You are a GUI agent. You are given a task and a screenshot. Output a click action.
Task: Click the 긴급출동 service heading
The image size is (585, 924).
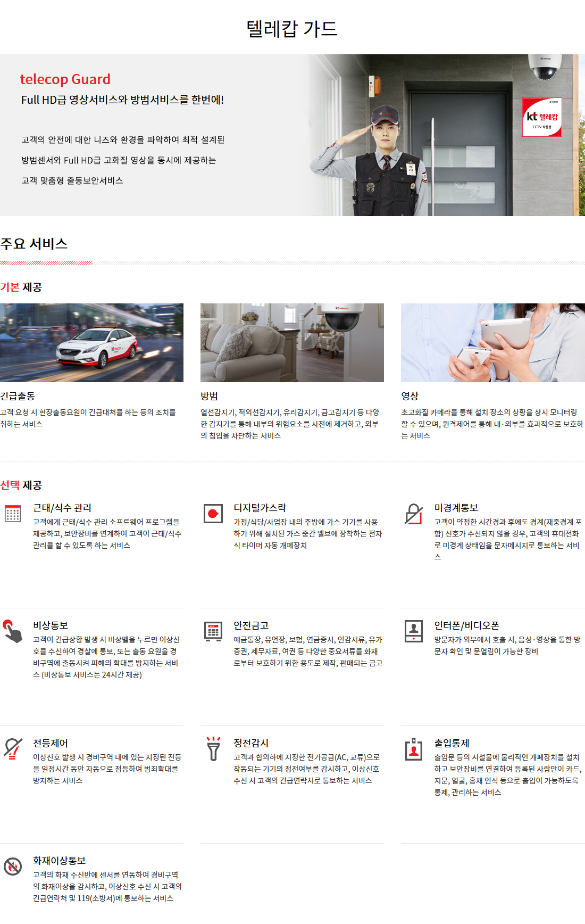coord(18,396)
